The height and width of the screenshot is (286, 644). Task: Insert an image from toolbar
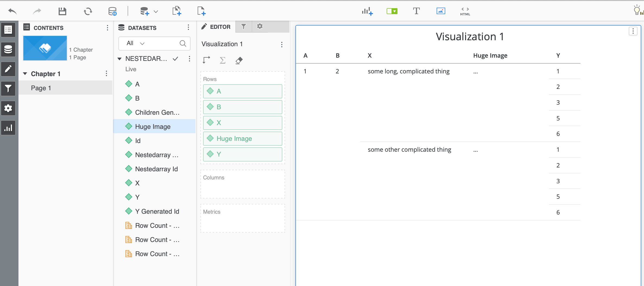point(441,11)
